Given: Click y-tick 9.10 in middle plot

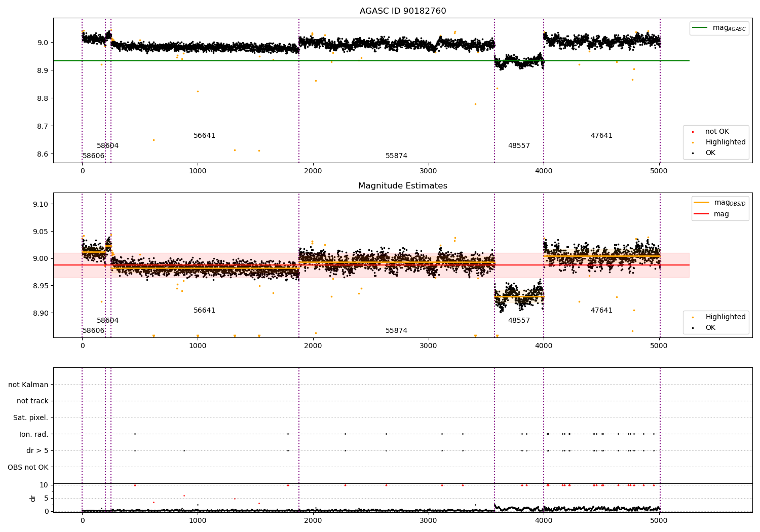Looking at the screenshot, I should coord(41,204).
